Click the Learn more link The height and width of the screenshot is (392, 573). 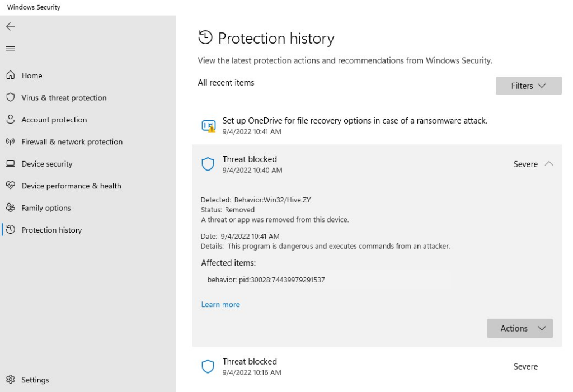[x=220, y=304]
